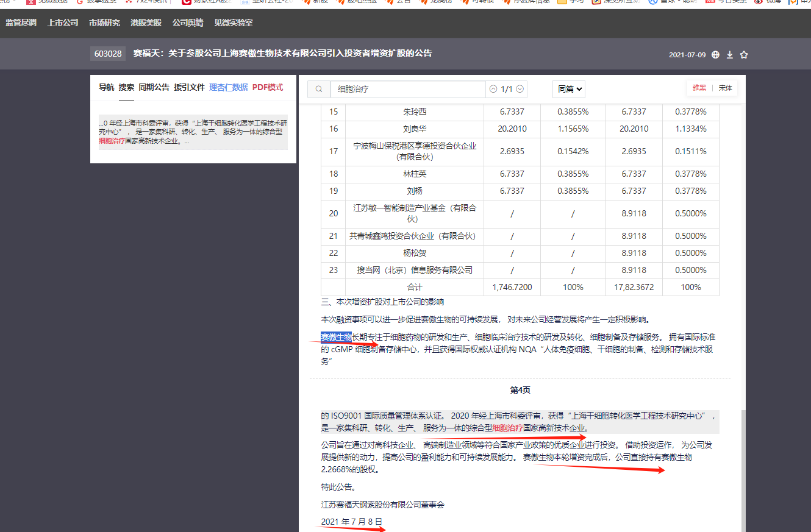The image size is (811, 532).
Task: Click the 1.1334% cell in row 16
Action: coord(691,129)
